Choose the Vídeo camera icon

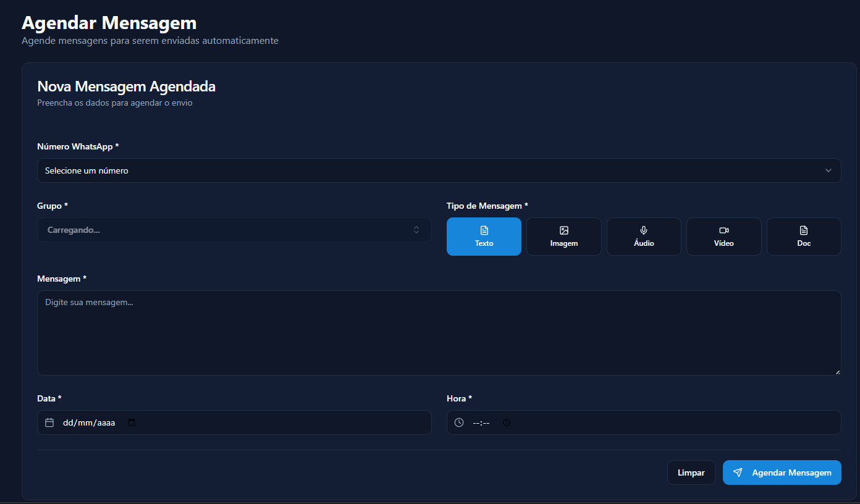tap(723, 230)
